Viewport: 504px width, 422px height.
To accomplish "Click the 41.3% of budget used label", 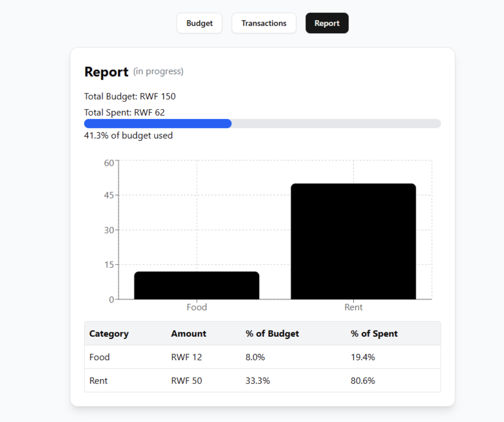I will coord(128,135).
